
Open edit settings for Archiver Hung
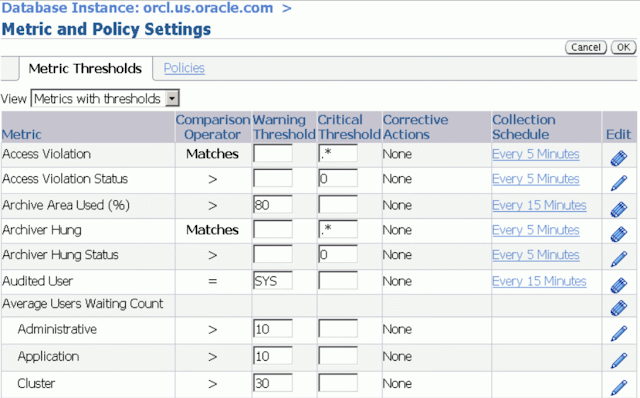tap(619, 234)
